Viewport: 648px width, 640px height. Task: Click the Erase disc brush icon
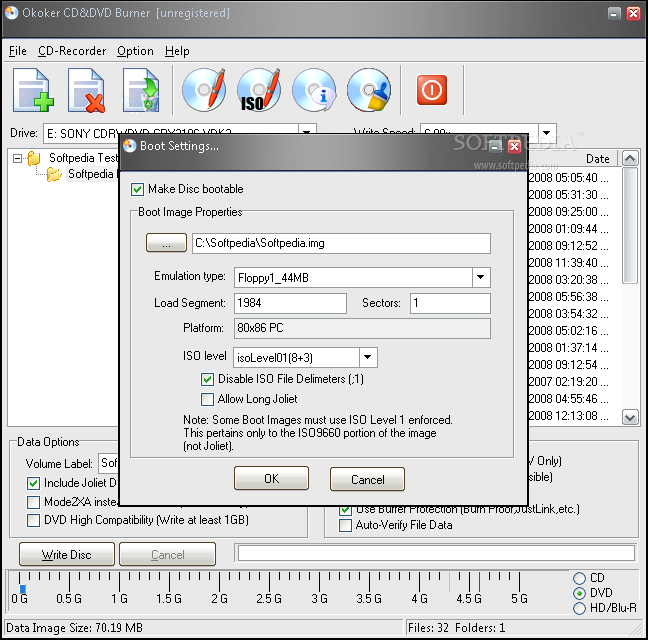(x=369, y=90)
